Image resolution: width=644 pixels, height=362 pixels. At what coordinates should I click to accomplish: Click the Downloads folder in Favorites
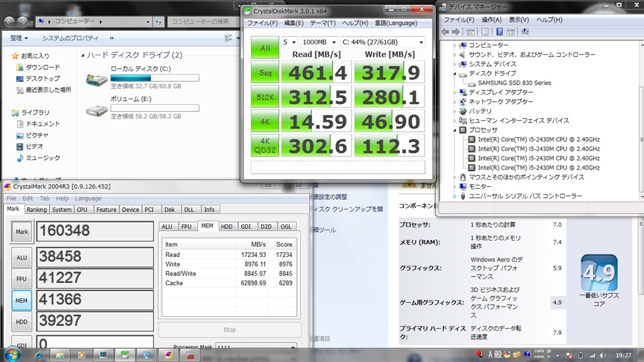click(42, 67)
